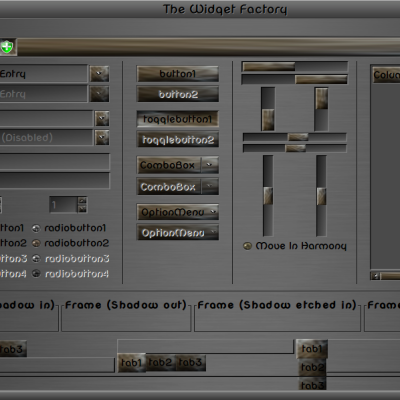The height and width of the screenshot is (400, 400).
Task: Switch to tab1 in bottom-tabbed notebook
Action: (131, 363)
